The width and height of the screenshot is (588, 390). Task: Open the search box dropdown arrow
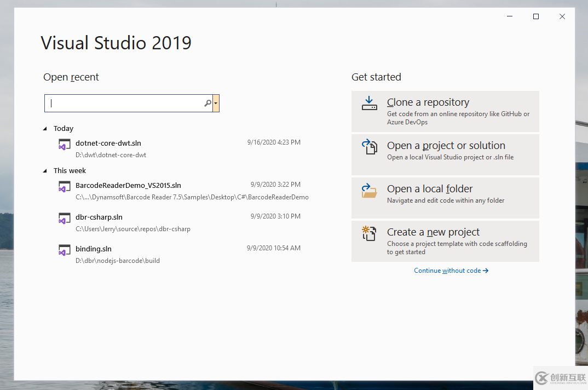(216, 103)
